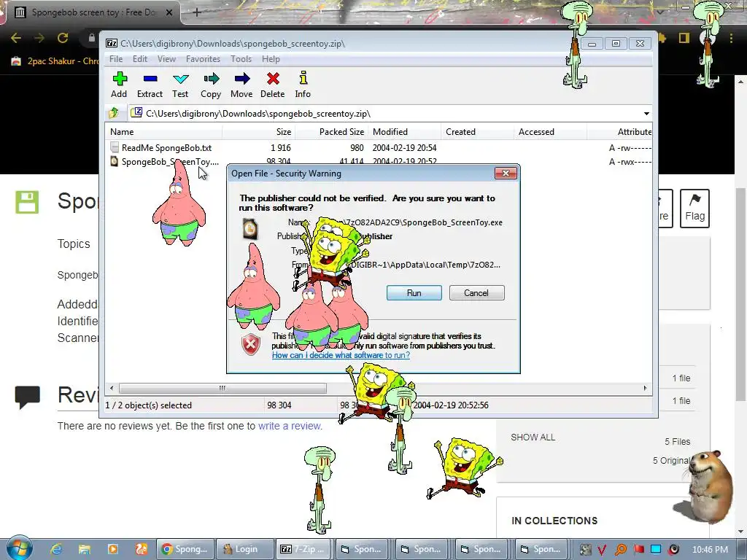Click the horizontal scrollbar thumb in 7-Zip

pyautogui.click(x=222, y=388)
